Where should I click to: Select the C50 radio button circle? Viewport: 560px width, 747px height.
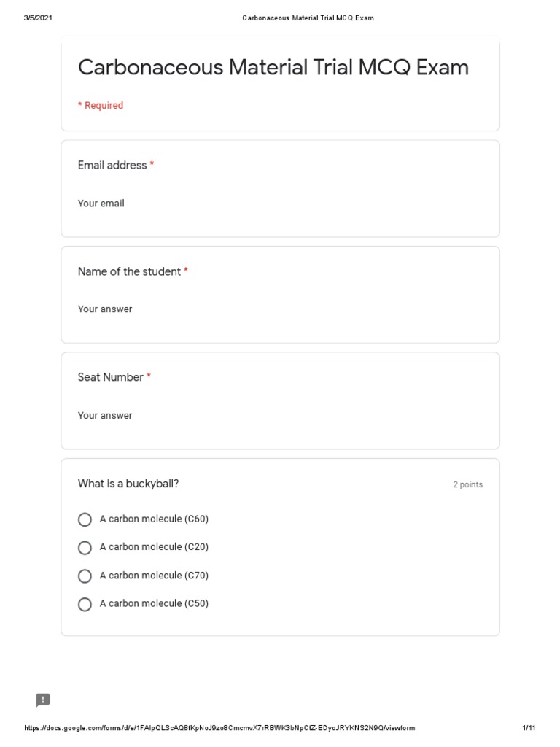pyautogui.click(x=85, y=604)
